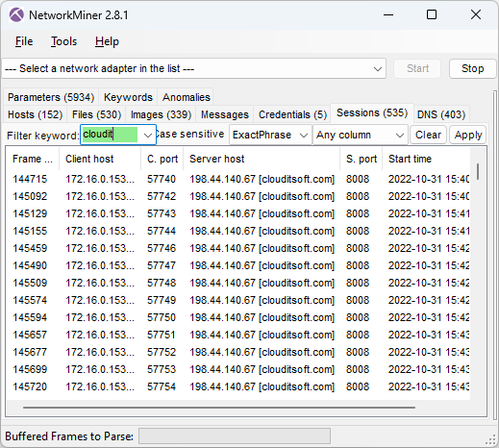Screen dimensions: 499x448
Task: Open the ExactPhrase match mode dropdown
Action: [270, 135]
